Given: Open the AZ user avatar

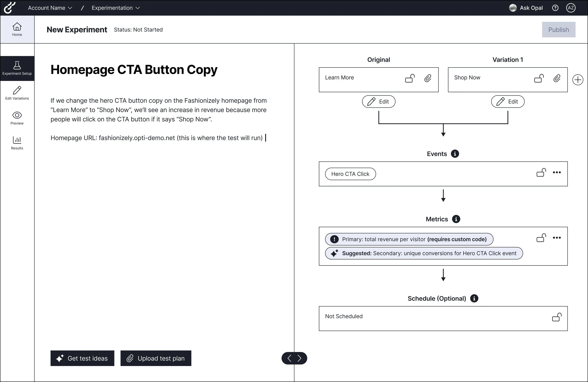Looking at the screenshot, I should 571,8.
